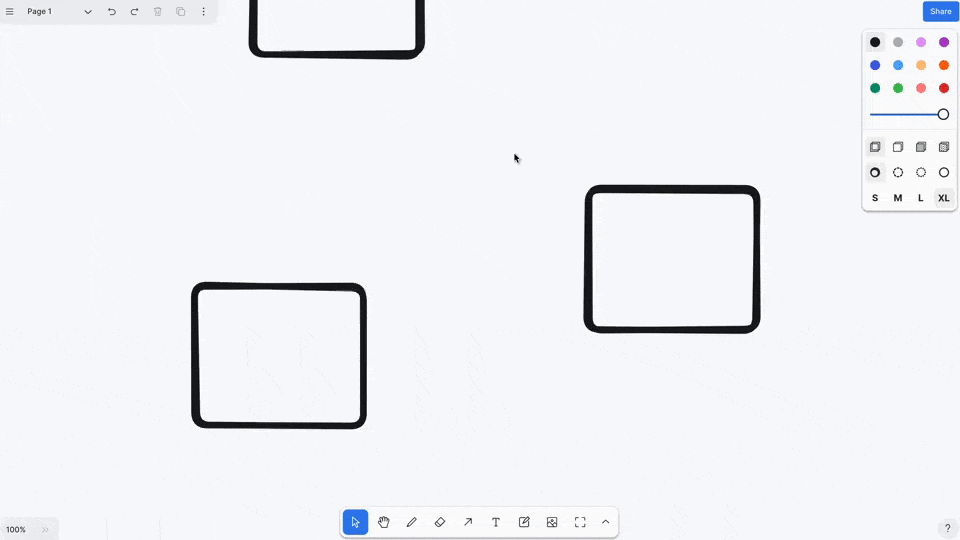Select the dotted line style
The width and height of the screenshot is (960, 540).
coord(921,173)
